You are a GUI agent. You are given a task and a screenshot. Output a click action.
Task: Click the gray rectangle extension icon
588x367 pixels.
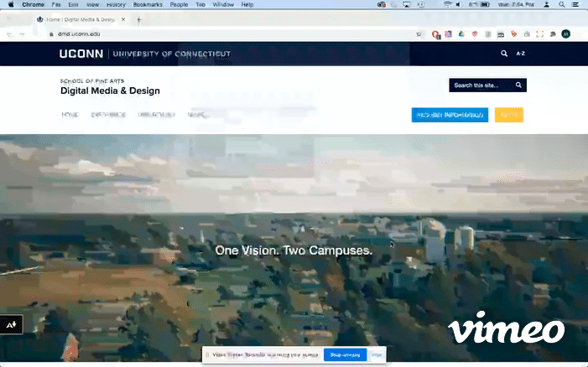(x=488, y=34)
